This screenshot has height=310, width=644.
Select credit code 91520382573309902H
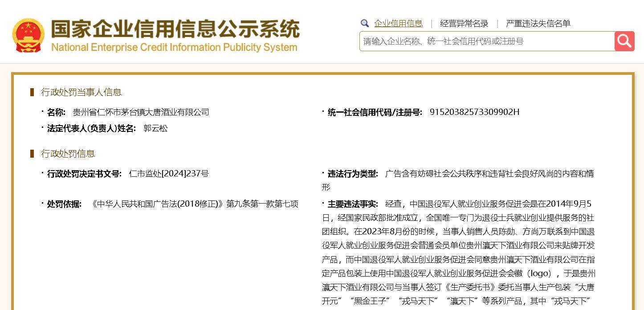[474, 112]
